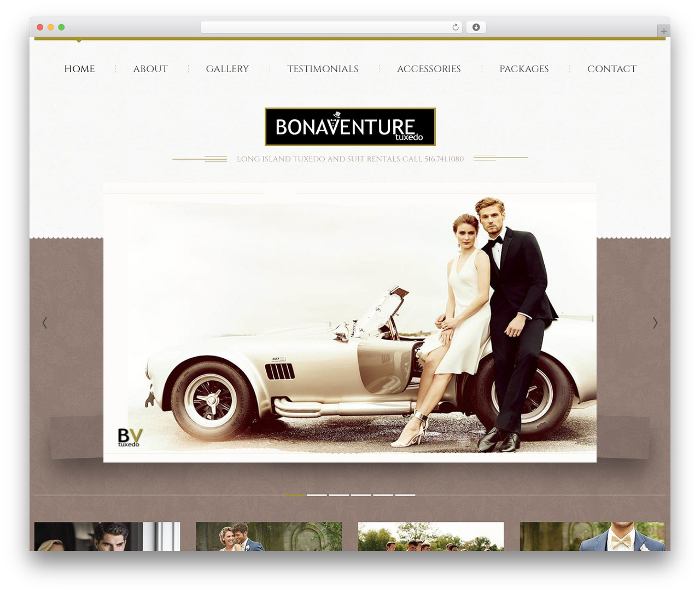Screen dimensions: 700x593
Task: Open the HOME menu item
Action: [x=79, y=69]
